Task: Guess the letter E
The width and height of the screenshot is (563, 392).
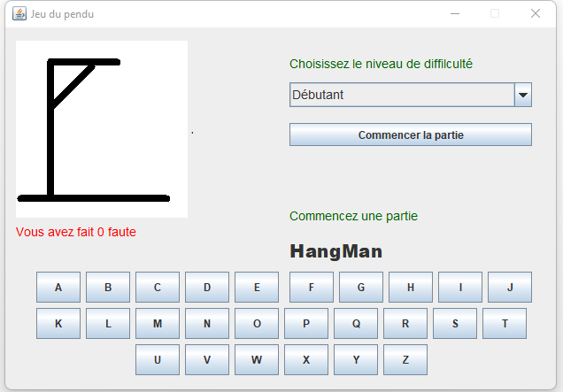Action: point(257,288)
